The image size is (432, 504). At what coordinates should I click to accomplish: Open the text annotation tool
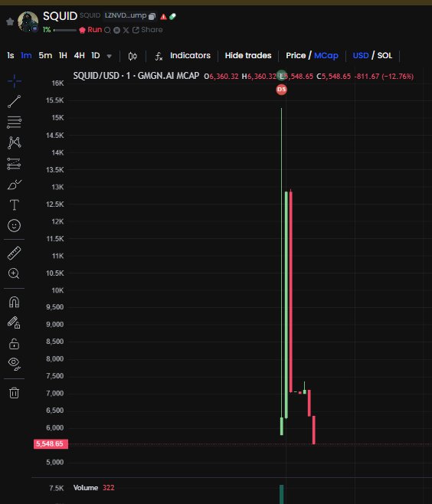coord(14,205)
